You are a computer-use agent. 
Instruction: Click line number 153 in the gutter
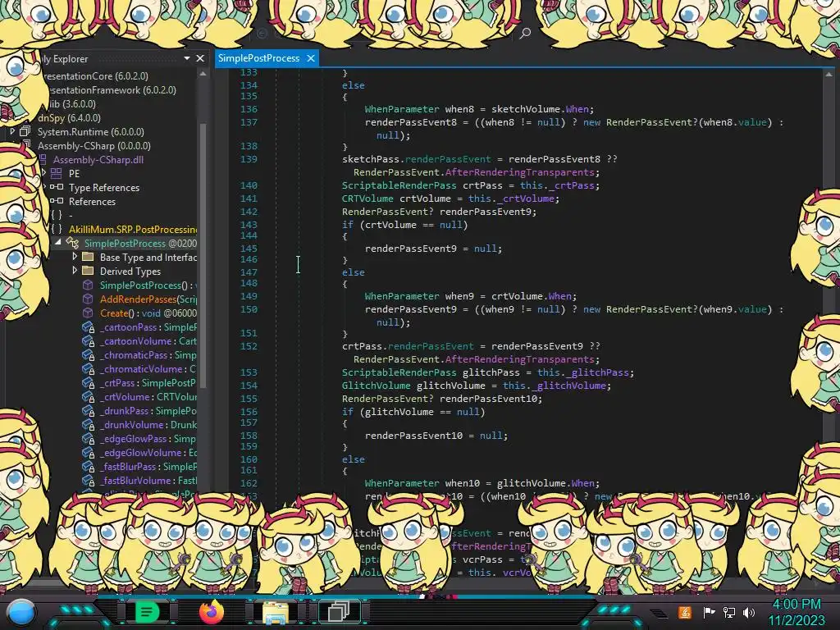click(x=249, y=372)
